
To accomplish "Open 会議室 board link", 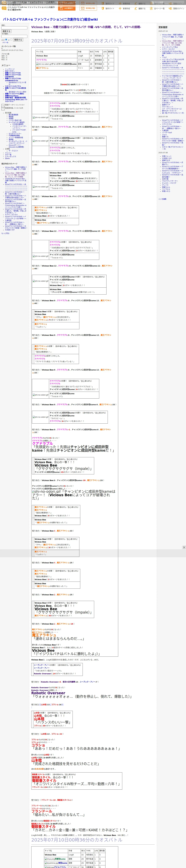I will pos(11,118).
